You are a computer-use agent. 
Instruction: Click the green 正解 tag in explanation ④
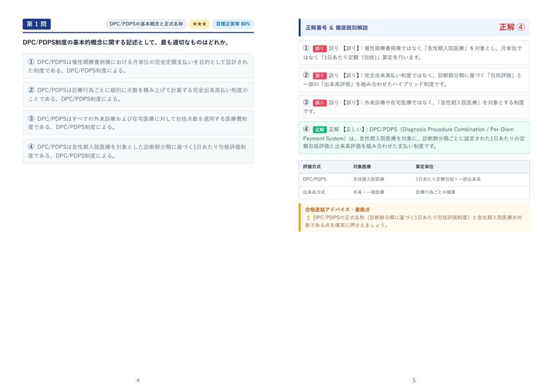click(319, 129)
